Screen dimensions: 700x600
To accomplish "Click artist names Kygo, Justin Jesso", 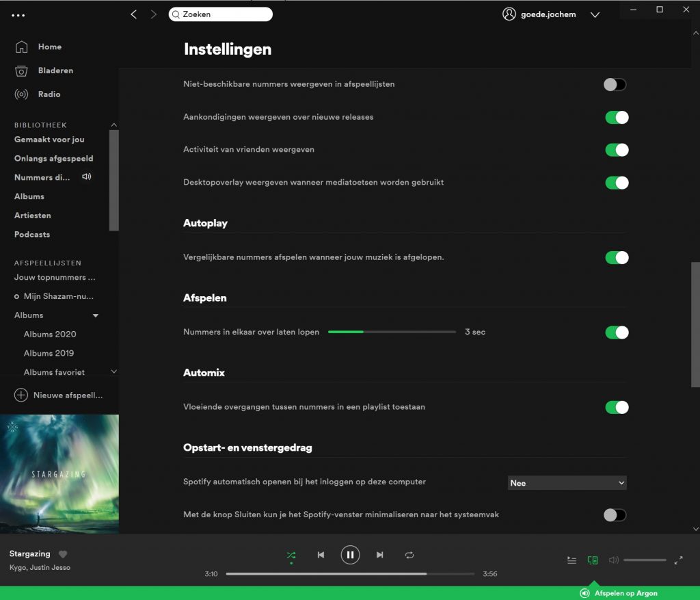I will pos(40,567).
